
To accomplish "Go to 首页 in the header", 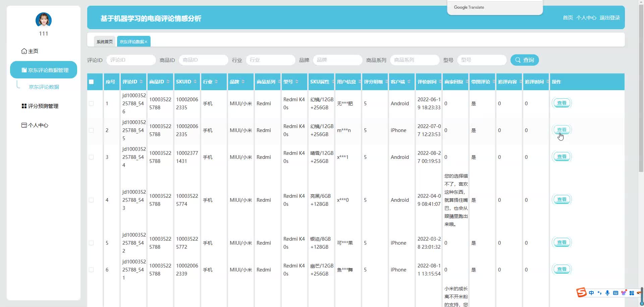I will tap(568, 18).
